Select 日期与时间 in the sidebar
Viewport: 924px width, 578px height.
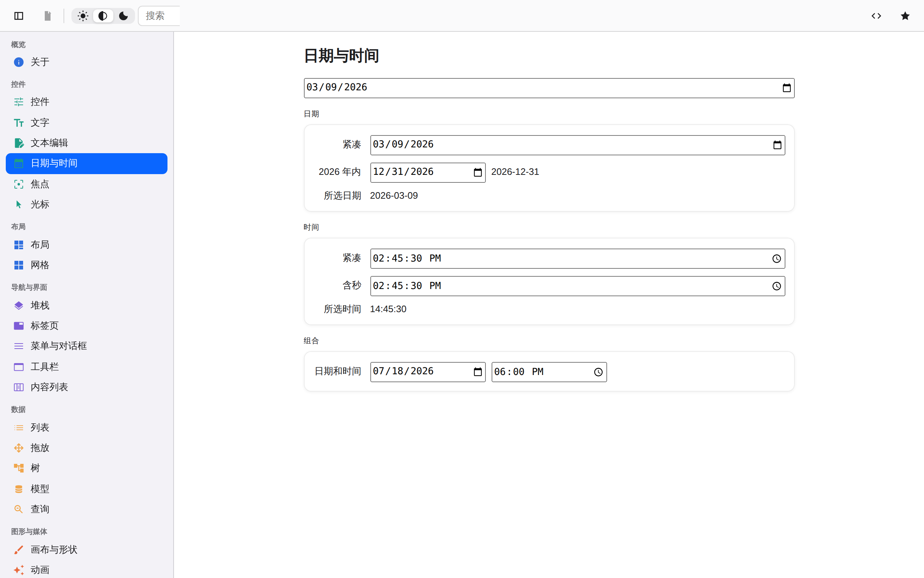(87, 163)
